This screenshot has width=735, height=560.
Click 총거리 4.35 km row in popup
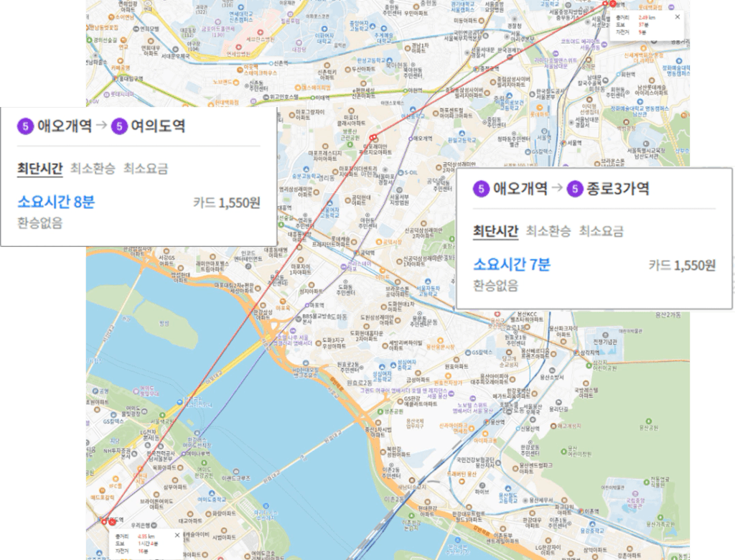[x=135, y=536]
